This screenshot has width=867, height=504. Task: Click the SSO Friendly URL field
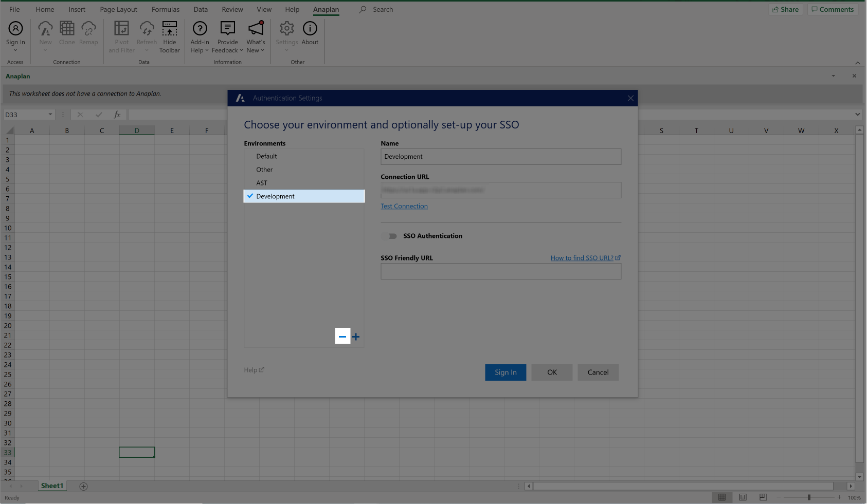coord(501,271)
